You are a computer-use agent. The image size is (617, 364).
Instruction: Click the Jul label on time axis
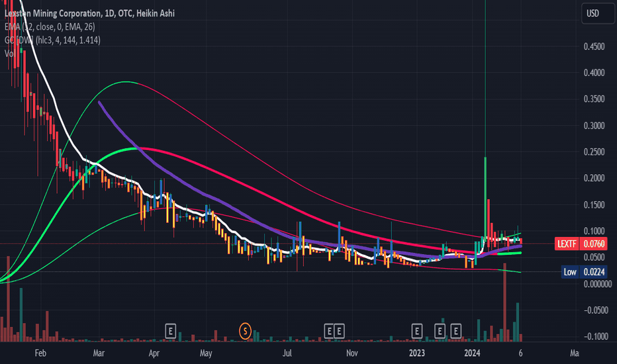[287, 353]
